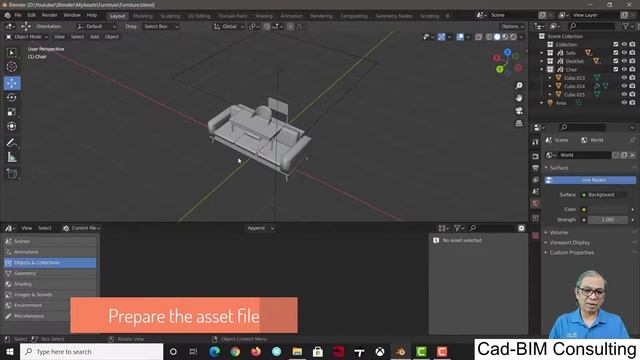Expand the Volume panel
The width and height of the screenshot is (640, 360).
(558, 232)
